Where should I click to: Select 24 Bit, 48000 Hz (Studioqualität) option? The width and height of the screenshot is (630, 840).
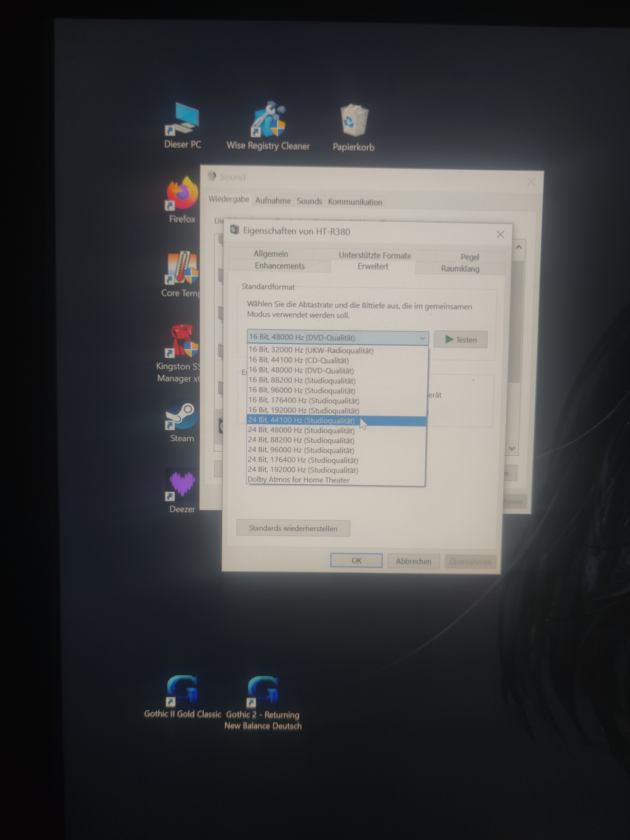[x=301, y=431]
